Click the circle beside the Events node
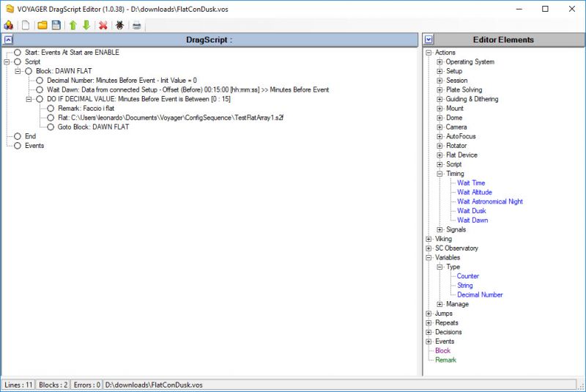 click(x=18, y=146)
